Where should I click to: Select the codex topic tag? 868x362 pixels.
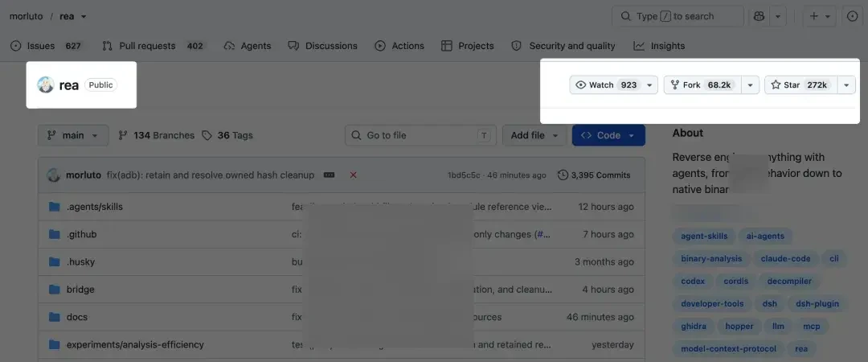click(693, 281)
